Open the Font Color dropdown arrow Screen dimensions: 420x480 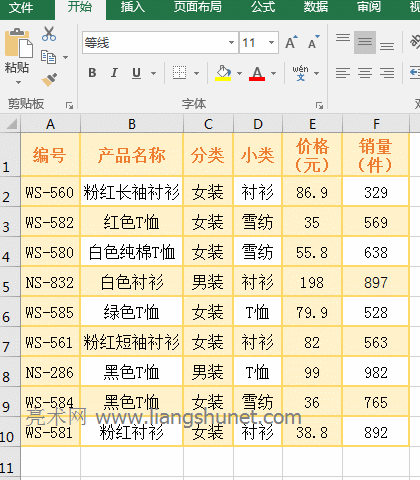(x=273, y=73)
